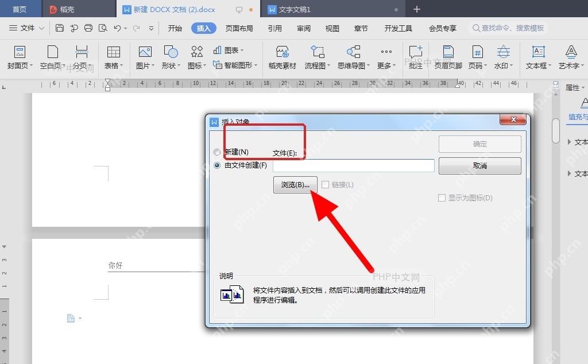Click the Print icon in quick toolbar
Screen dimensions: 588x364
pos(88,28)
